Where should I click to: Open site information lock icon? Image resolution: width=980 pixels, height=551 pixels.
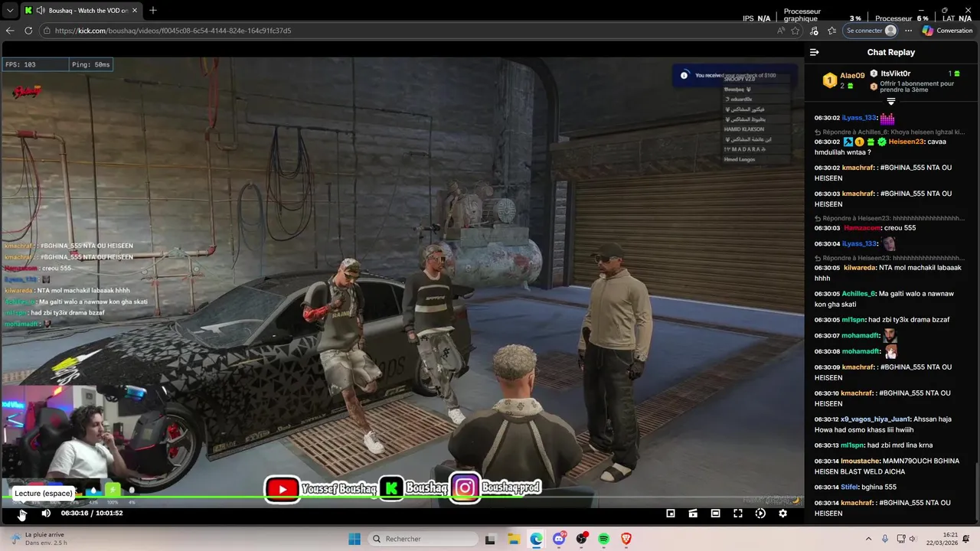tap(47, 31)
